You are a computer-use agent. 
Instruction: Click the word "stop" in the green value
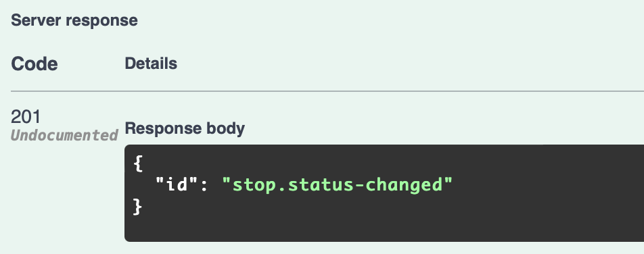pos(254,186)
